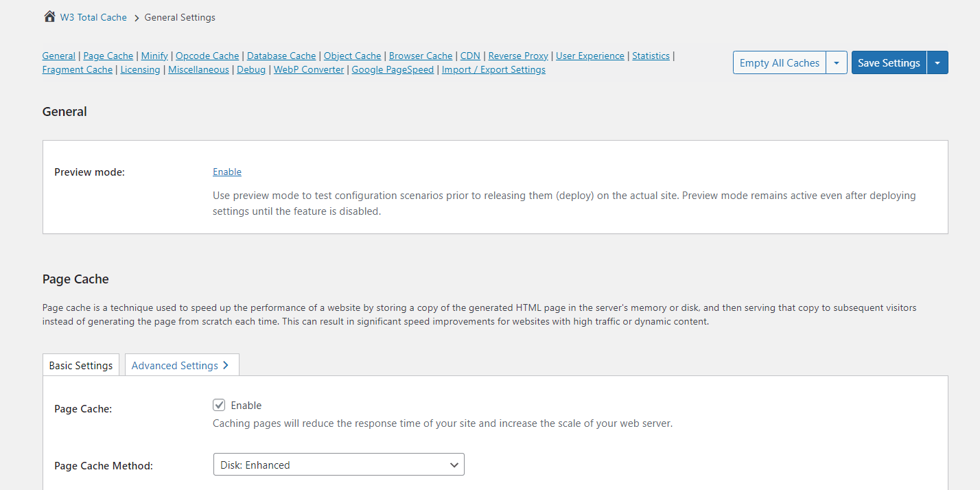Switch to the Advanced Settings tab
Viewport: 980px width, 490px height.
tap(182, 365)
